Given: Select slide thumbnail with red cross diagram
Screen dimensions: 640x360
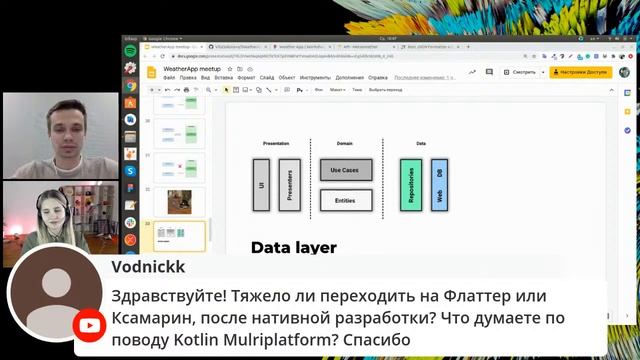Looking at the screenshot, I should (x=180, y=168).
